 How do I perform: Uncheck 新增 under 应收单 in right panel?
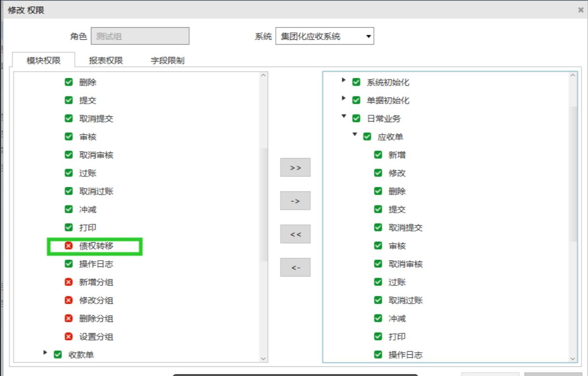pos(378,155)
